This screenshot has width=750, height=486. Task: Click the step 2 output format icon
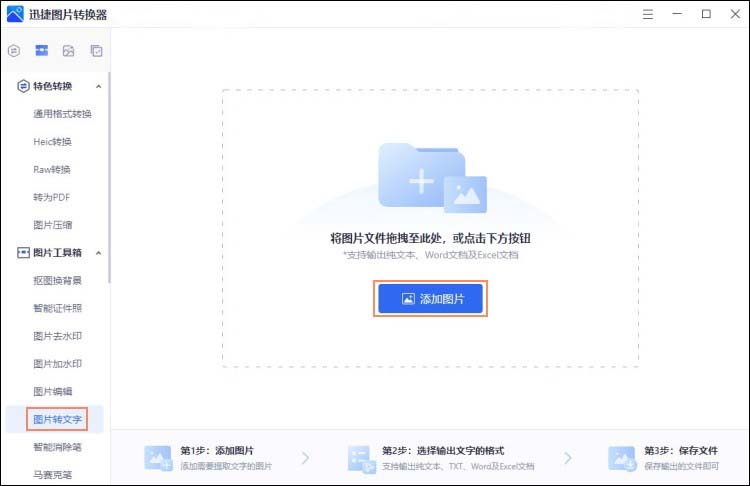click(x=362, y=459)
